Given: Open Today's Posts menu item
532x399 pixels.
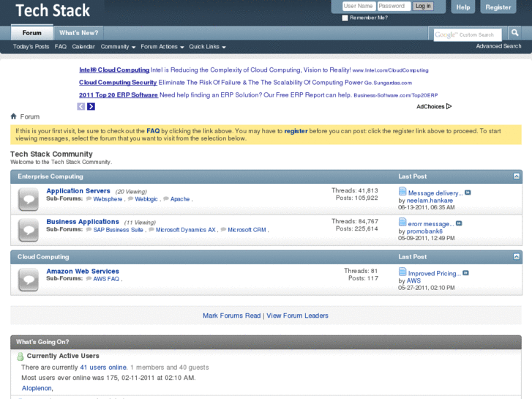Looking at the screenshot, I should tap(31, 47).
